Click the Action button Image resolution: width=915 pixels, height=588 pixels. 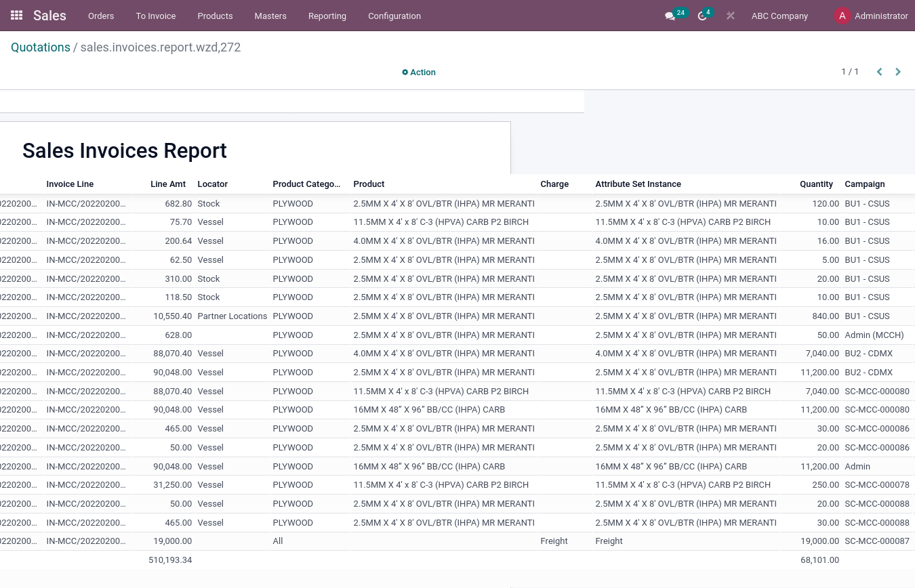[422, 72]
